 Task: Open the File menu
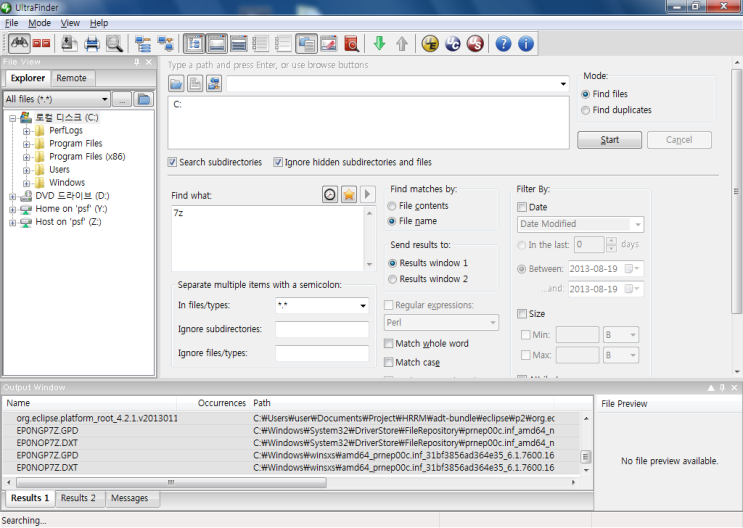point(11,23)
